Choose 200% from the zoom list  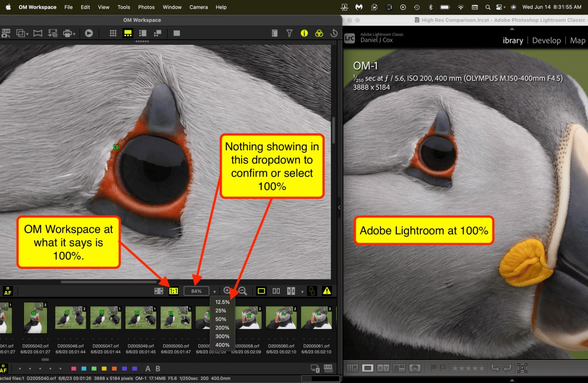click(x=222, y=328)
